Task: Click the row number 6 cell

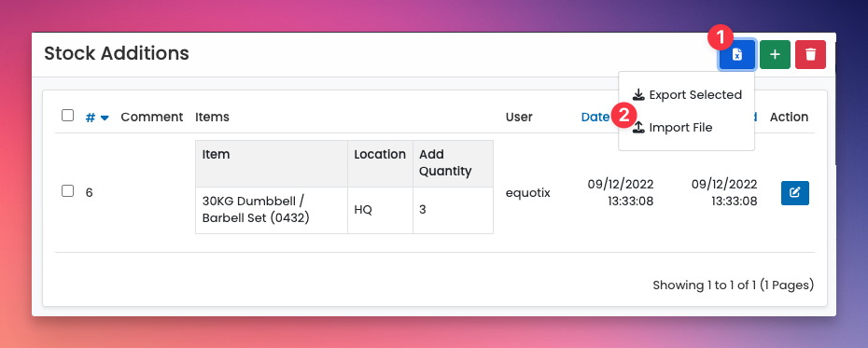Action: coord(89,192)
